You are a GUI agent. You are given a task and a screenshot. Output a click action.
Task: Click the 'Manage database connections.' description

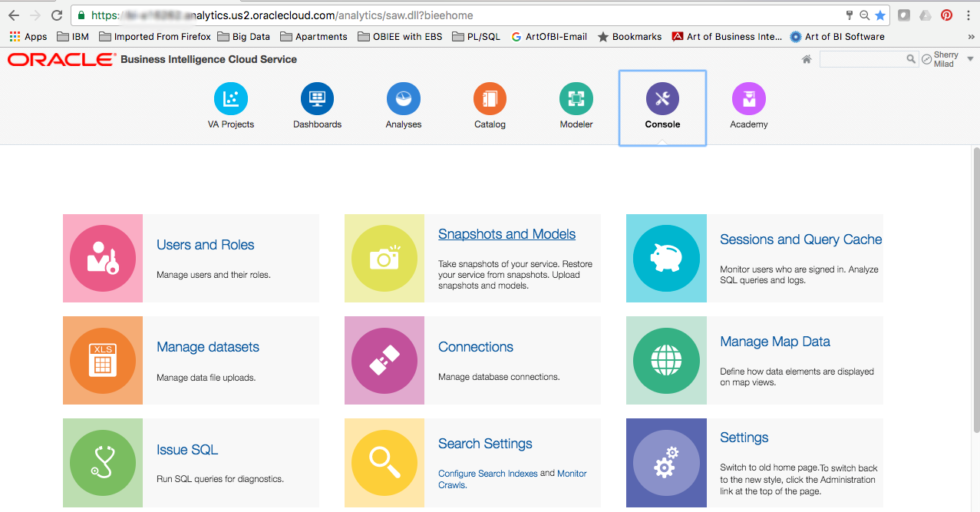coord(499,377)
